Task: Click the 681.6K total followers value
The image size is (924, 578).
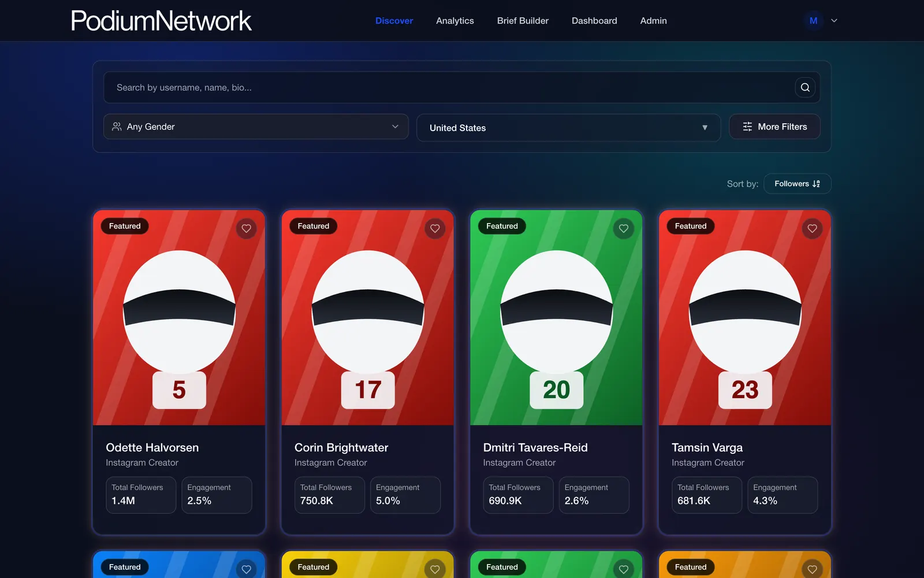Action: coord(694,501)
